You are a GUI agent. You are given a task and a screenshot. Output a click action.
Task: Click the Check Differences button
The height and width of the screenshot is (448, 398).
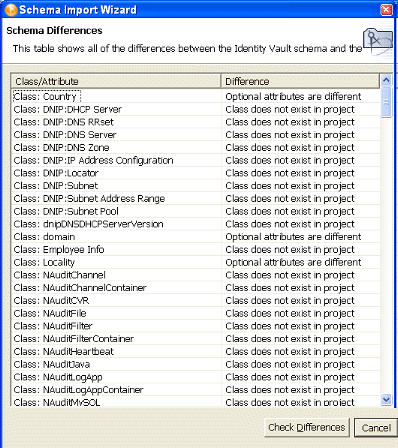pos(306,428)
